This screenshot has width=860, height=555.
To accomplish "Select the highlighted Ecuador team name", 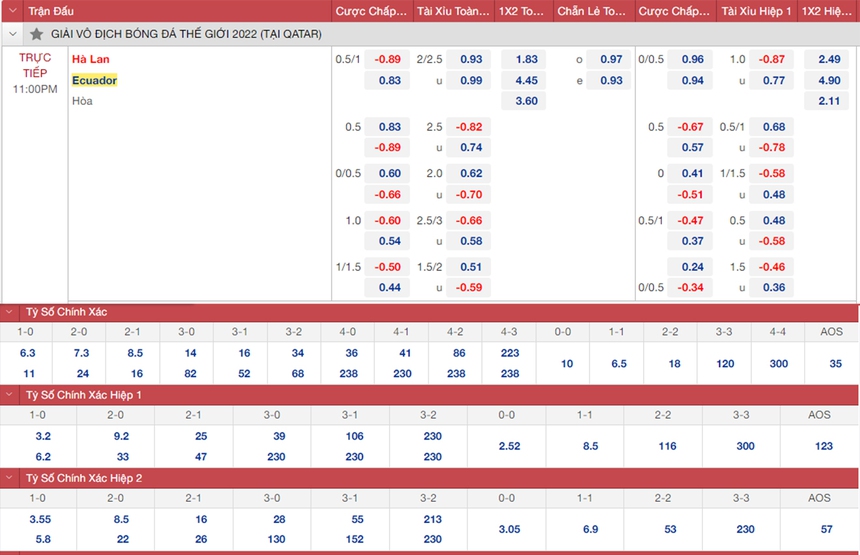I will pyautogui.click(x=94, y=80).
